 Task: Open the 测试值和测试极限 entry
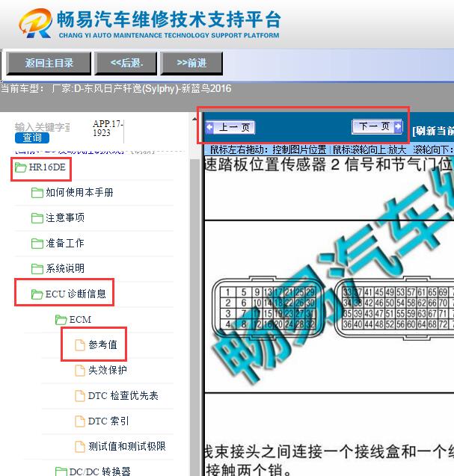click(x=127, y=447)
